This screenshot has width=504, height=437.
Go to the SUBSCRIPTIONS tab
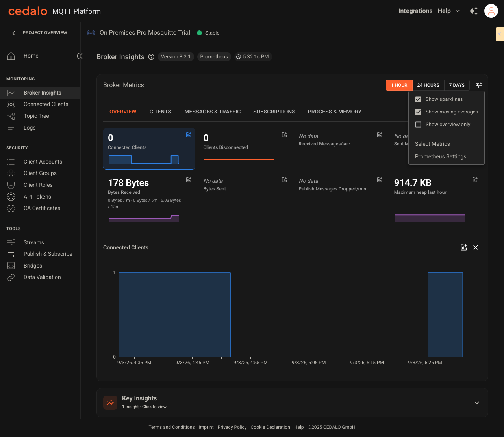pos(274,112)
